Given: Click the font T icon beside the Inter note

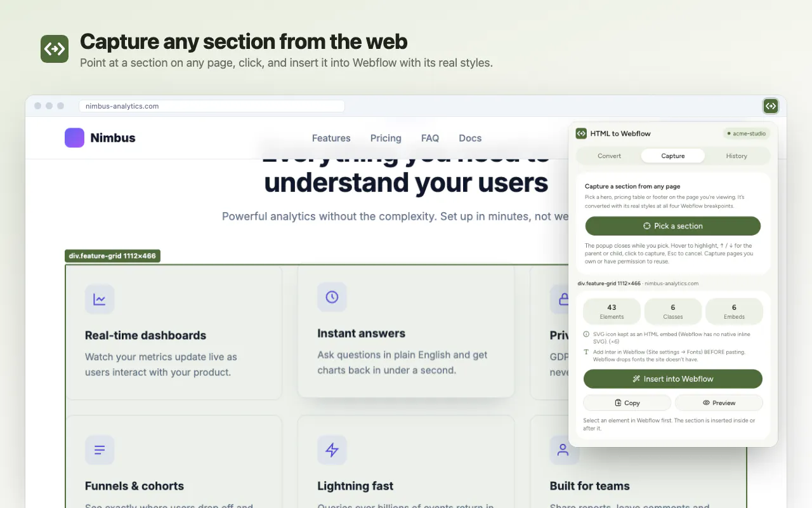Looking at the screenshot, I should point(586,352).
